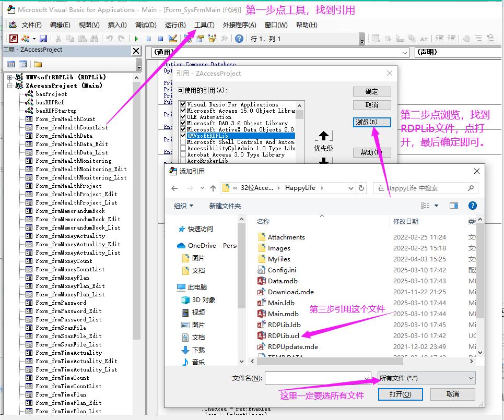Select the RDPLib.ucl file
This screenshot has height=420, width=504.
283,336
